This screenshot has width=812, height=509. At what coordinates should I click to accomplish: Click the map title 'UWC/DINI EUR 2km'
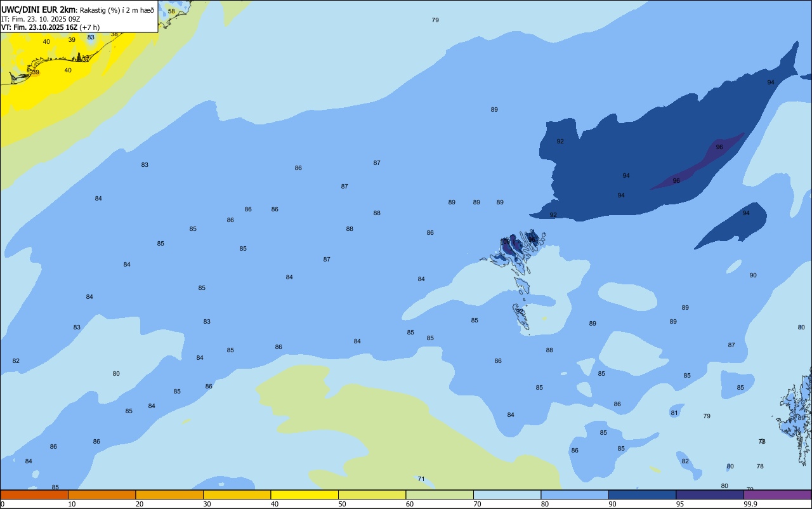pos(39,9)
